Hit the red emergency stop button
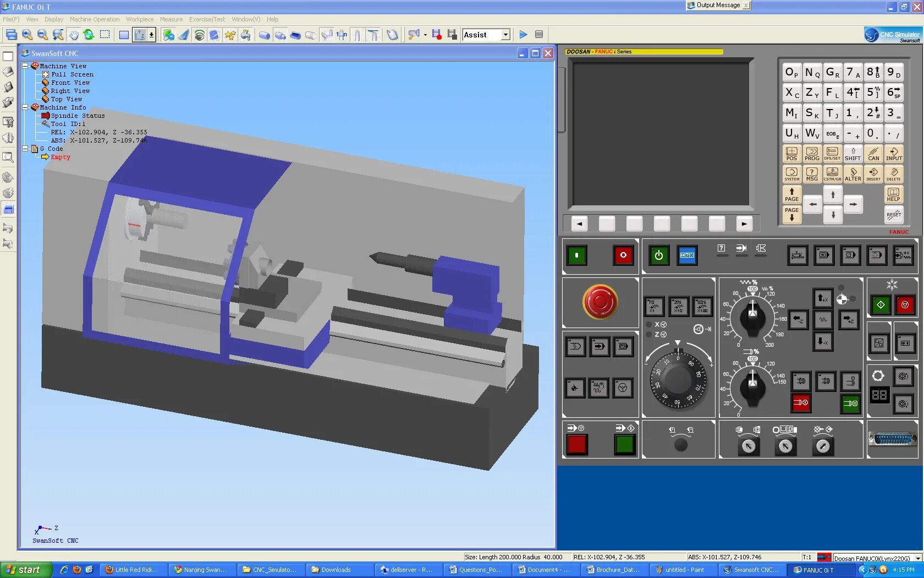Screen dimensions: 924x578 (x=600, y=302)
